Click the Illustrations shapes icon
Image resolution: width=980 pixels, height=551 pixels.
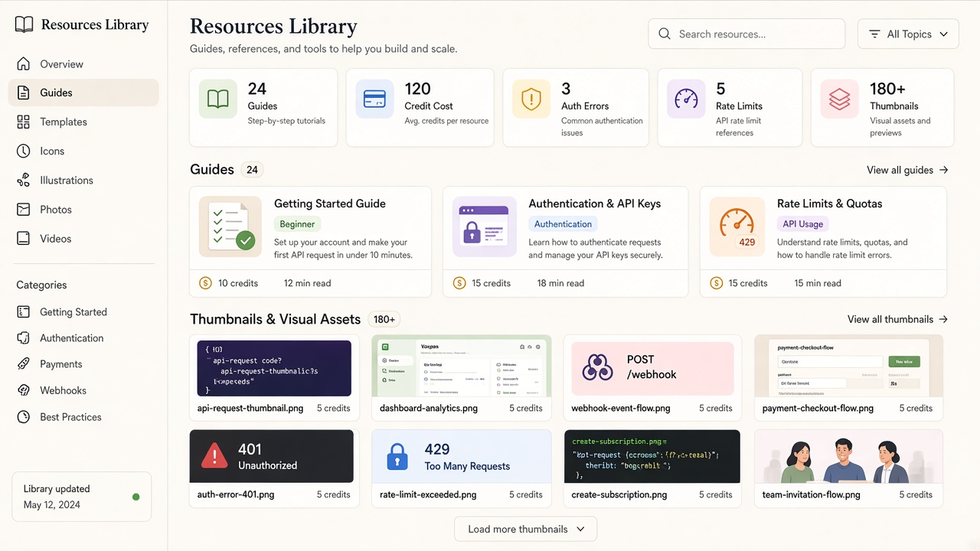coord(24,181)
